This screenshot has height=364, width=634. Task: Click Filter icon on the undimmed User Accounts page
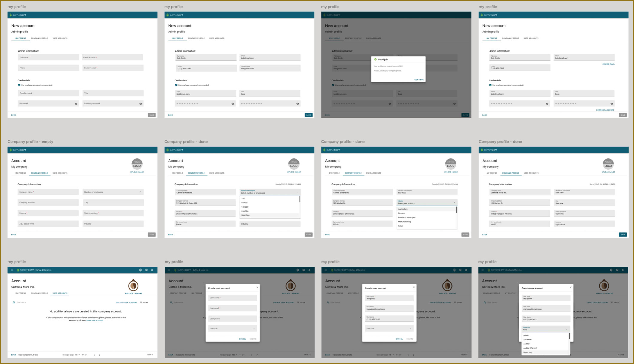coord(141,302)
